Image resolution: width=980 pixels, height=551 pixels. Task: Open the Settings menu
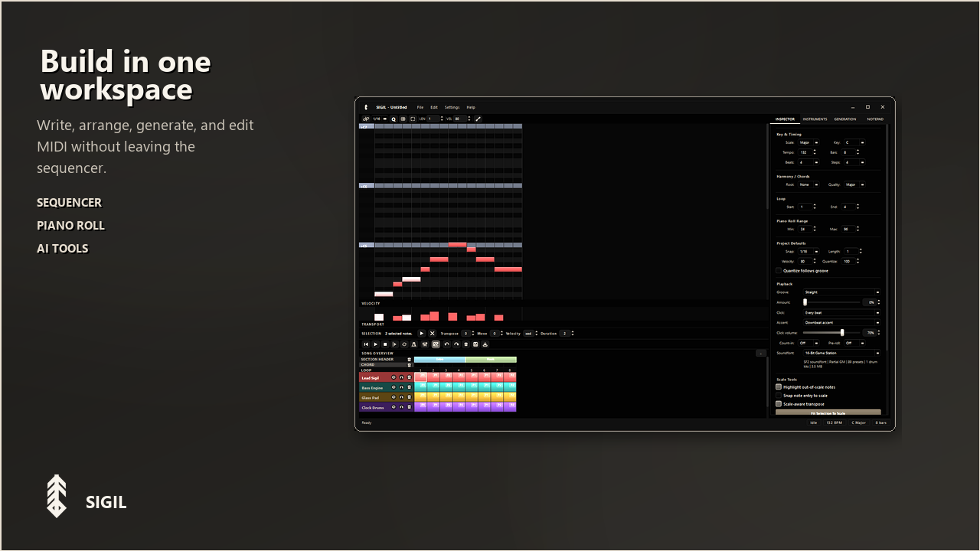pos(452,107)
